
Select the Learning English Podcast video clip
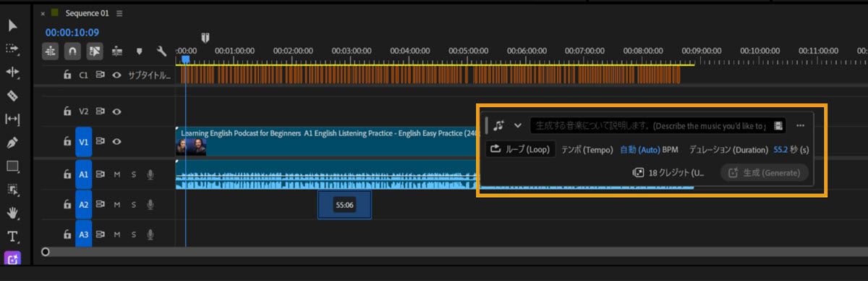[x=325, y=142]
